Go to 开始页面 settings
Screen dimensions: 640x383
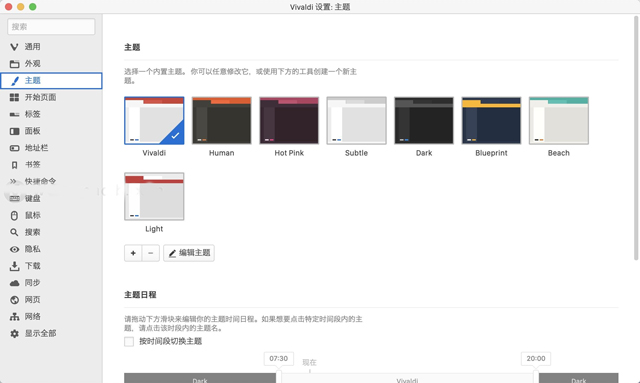click(x=51, y=97)
